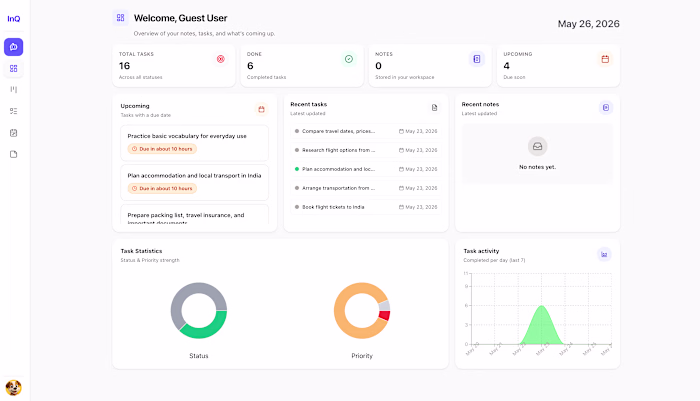Click the dashboard icon beside Welcome heading

(x=121, y=18)
